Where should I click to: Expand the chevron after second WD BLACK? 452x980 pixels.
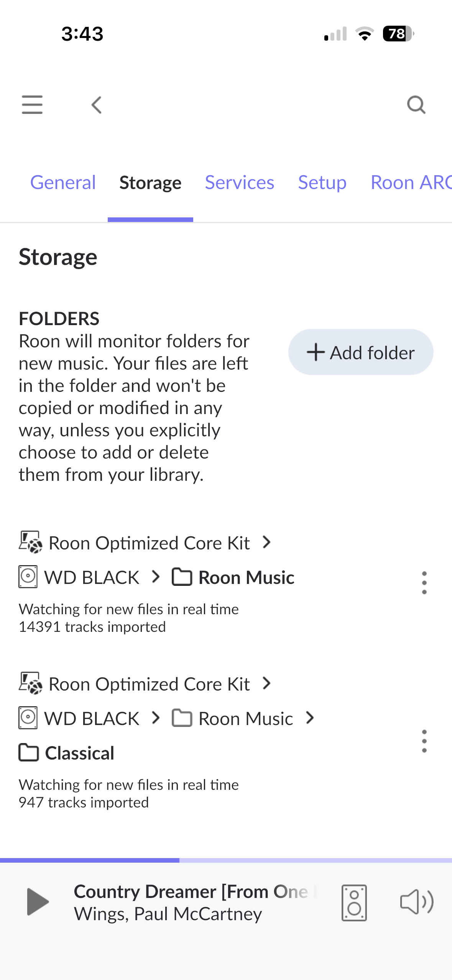point(156,718)
